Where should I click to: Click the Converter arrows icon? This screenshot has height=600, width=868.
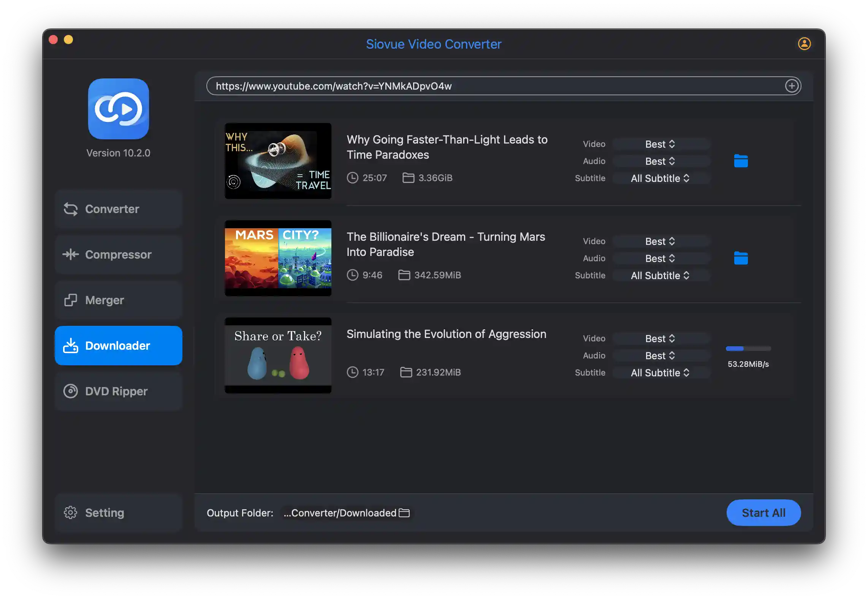click(x=71, y=209)
